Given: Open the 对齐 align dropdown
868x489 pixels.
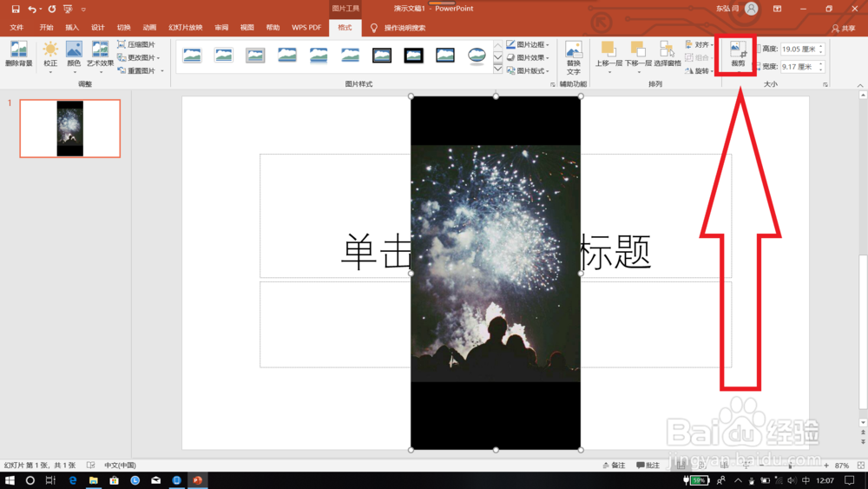Looking at the screenshot, I should (699, 44).
